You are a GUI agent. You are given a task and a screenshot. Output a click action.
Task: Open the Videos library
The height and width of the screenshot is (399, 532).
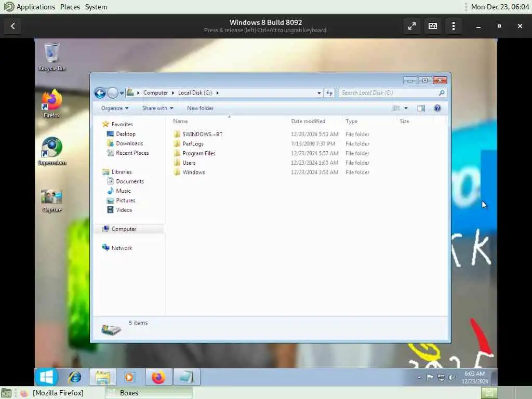[x=124, y=210]
